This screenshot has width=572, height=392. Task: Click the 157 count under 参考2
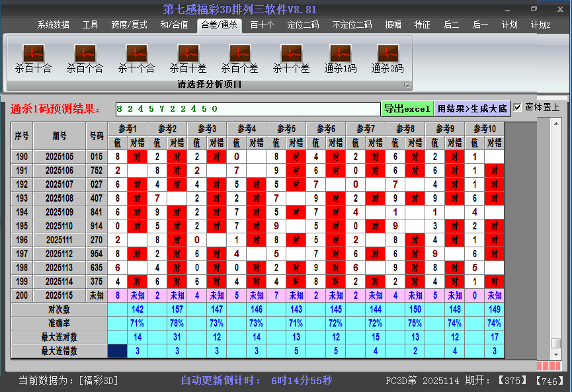pos(177,309)
